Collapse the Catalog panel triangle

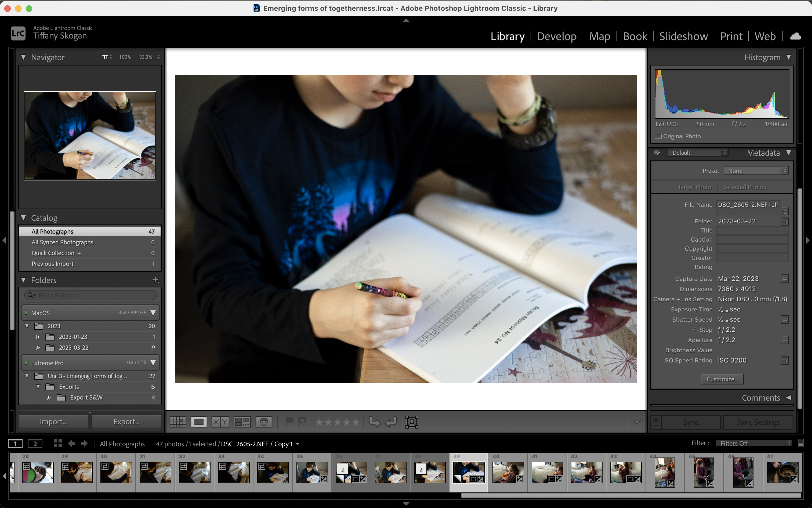click(23, 218)
